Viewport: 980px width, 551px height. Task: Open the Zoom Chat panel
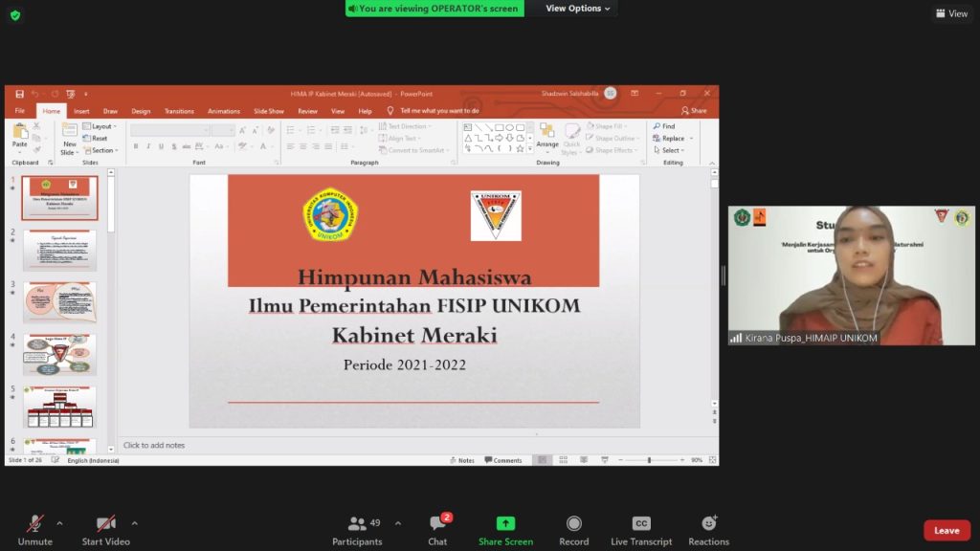click(x=437, y=530)
